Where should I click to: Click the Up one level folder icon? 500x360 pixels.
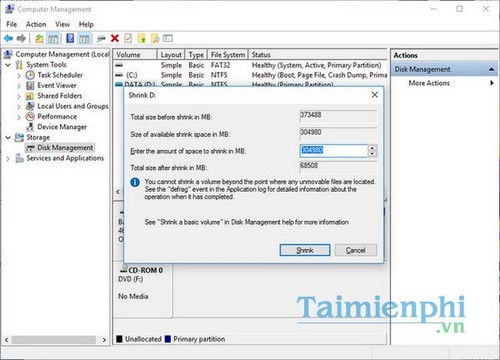39,39
